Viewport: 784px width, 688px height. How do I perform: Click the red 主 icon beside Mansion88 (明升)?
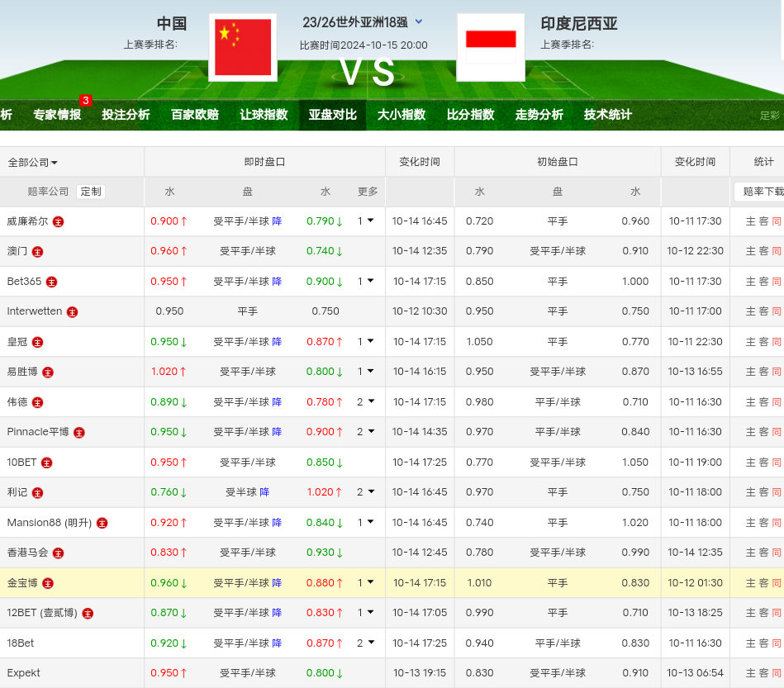102,523
